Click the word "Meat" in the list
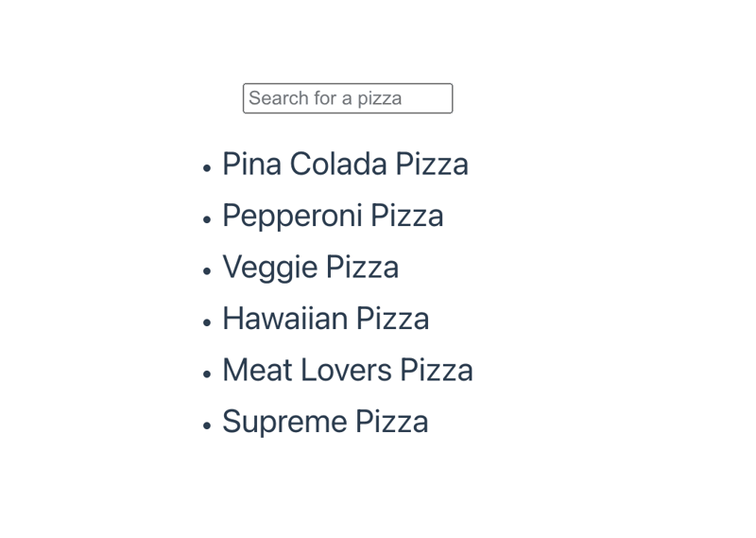Image resolution: width=756 pixels, height=538 pixels. point(257,370)
